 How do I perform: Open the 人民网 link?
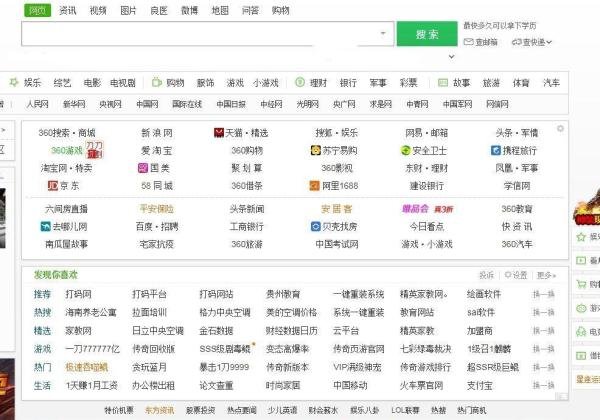[x=37, y=104]
